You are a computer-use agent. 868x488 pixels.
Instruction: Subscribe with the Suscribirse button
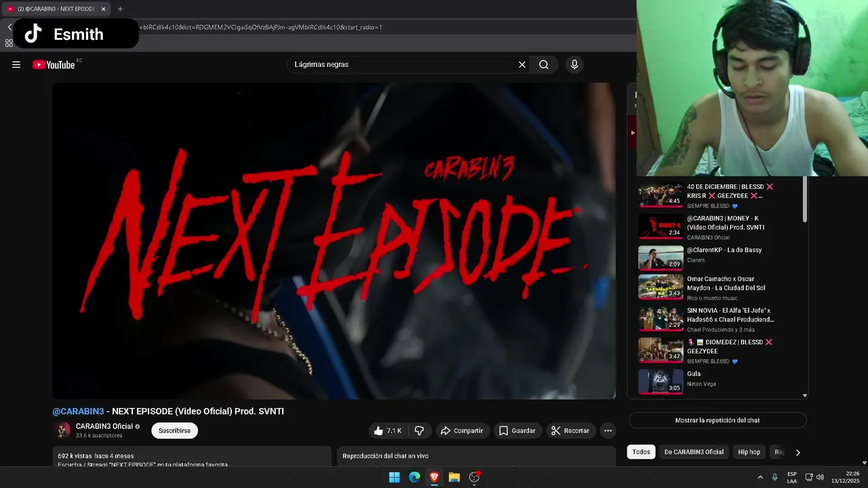[174, 430]
